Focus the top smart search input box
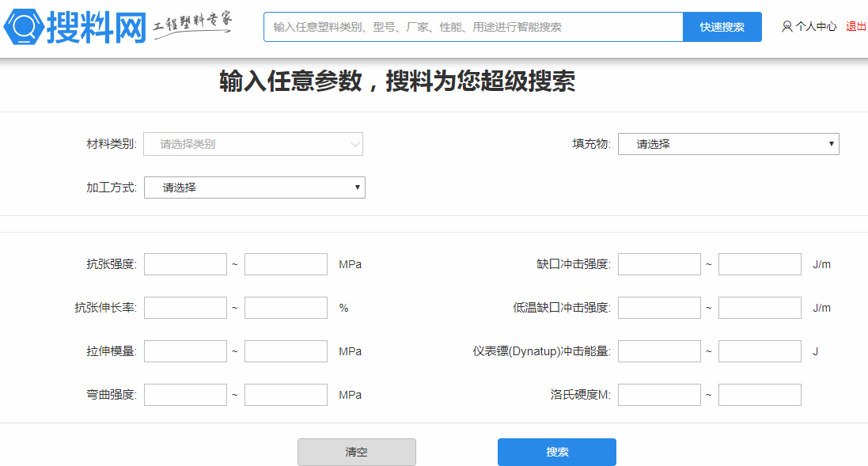 tap(473, 27)
